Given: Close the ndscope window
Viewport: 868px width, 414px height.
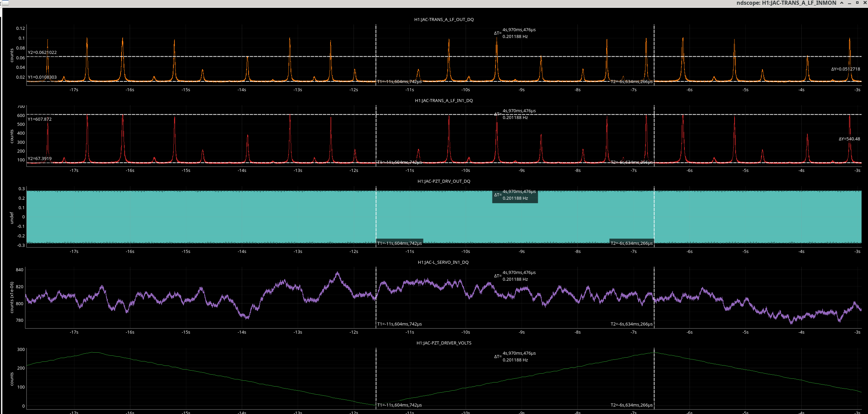Looking at the screenshot, I should point(865,3).
